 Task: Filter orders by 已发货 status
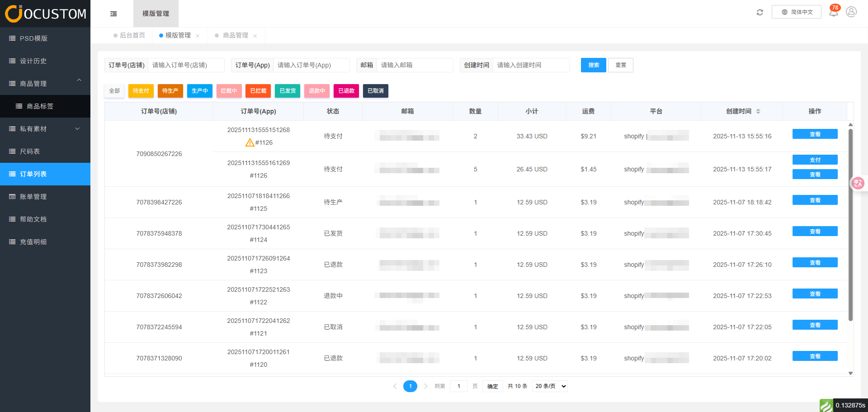(x=288, y=91)
